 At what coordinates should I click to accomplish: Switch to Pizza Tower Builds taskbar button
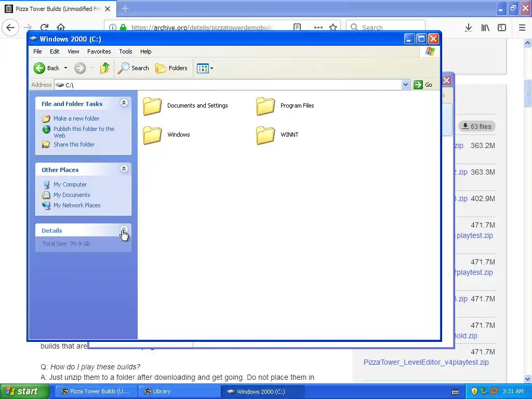(x=96, y=391)
